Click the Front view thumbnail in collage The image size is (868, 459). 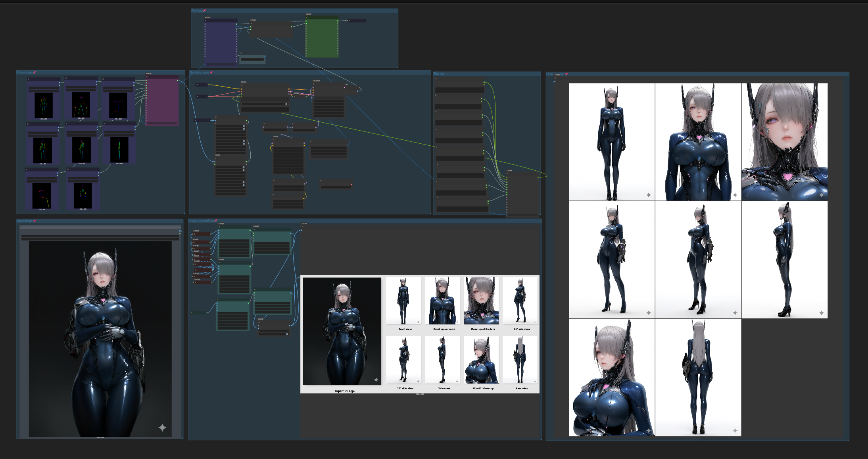pyautogui.click(x=403, y=301)
